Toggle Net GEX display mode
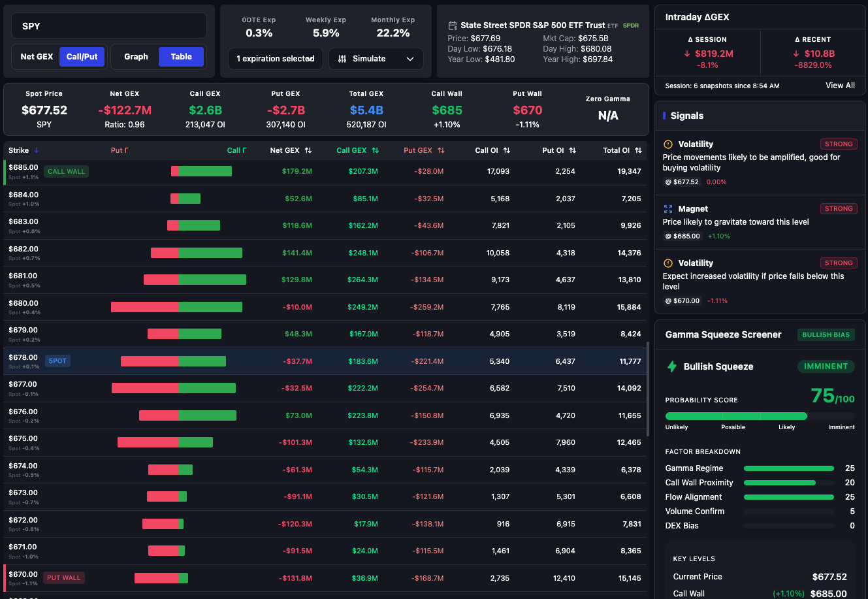 pyautogui.click(x=37, y=57)
